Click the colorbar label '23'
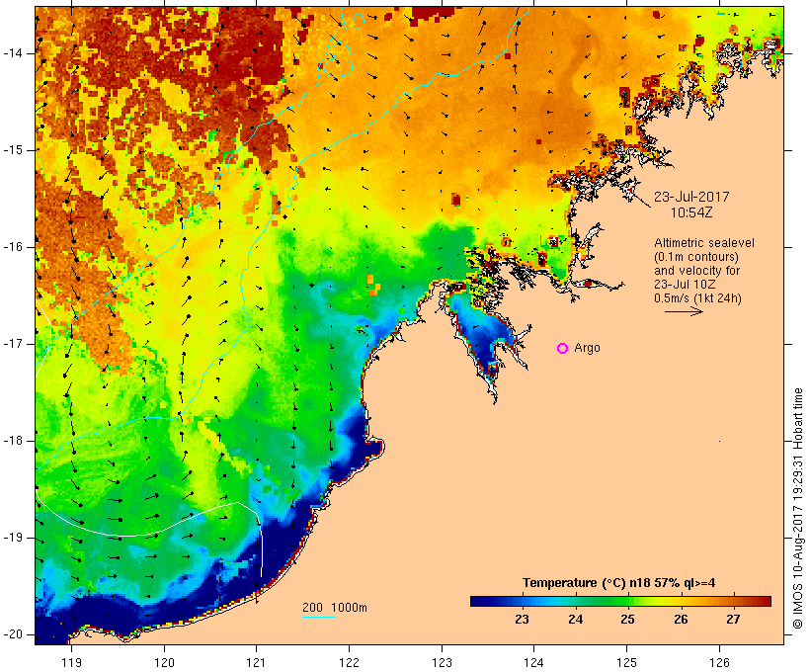 click(x=522, y=620)
